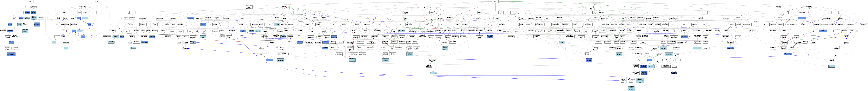Screen dimensions: 868x91
Task: Click the 'locomotion' node
Action: [x=479, y=12]
